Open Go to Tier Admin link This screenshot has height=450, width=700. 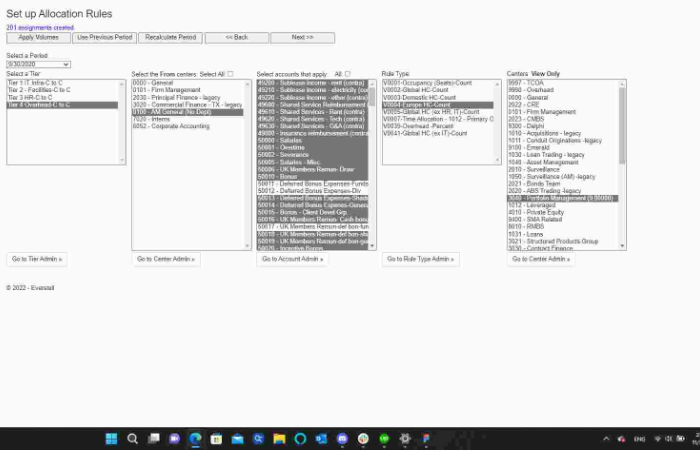(38, 259)
